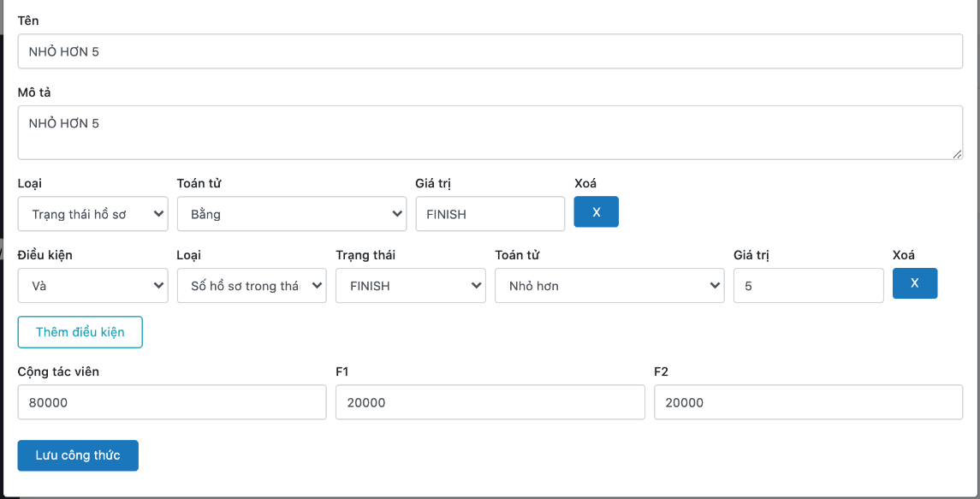Grab the Mô tả textarea resize handle

(x=957, y=153)
